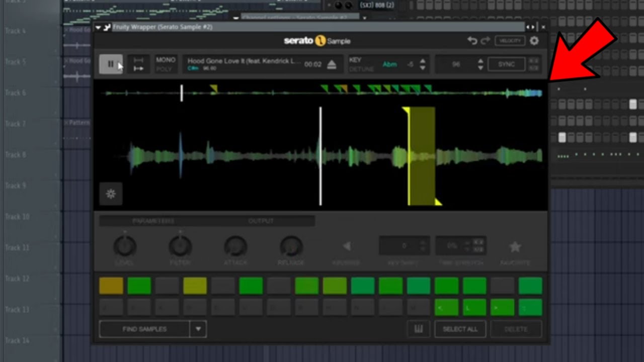Decrease the BPM with the down arrow

coord(480,68)
